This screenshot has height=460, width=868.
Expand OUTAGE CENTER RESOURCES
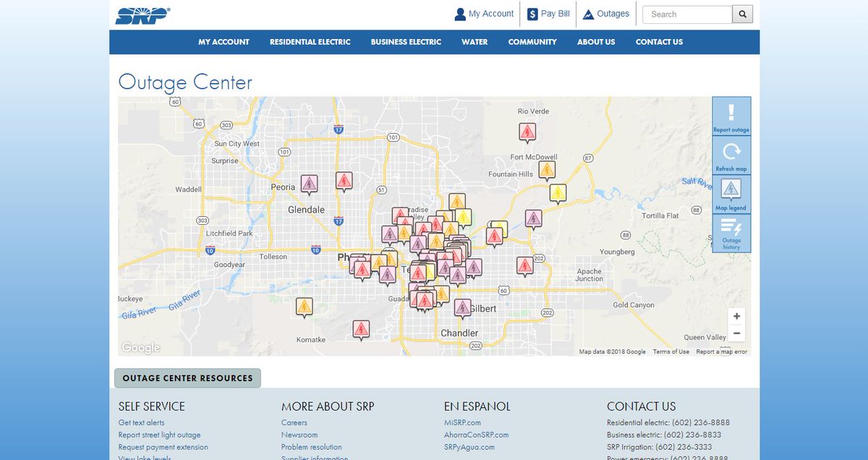[x=187, y=378]
